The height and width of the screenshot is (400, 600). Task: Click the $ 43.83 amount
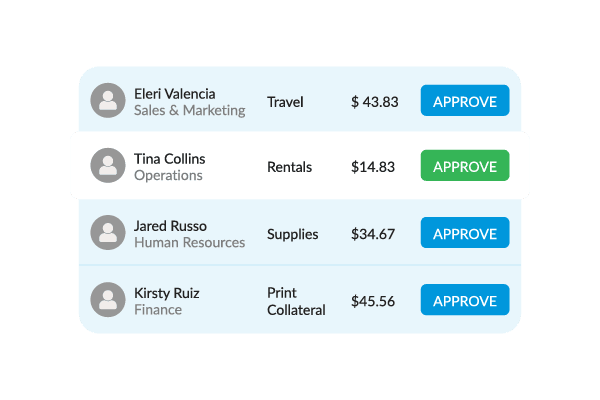(x=375, y=101)
